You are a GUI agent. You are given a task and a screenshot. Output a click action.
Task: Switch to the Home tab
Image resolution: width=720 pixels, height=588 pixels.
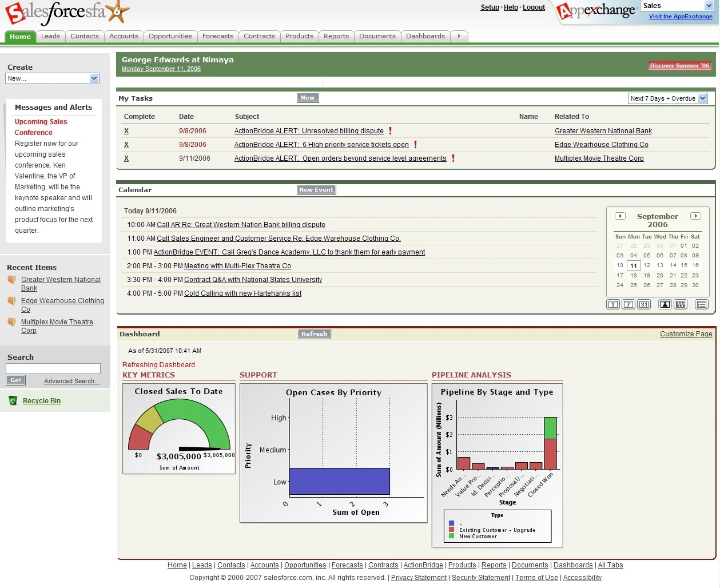point(20,37)
